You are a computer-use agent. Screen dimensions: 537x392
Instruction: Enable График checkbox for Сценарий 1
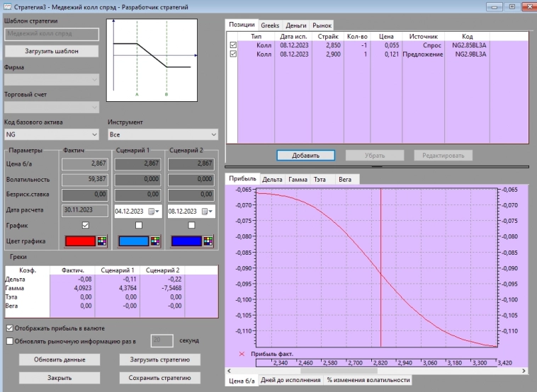(x=138, y=225)
